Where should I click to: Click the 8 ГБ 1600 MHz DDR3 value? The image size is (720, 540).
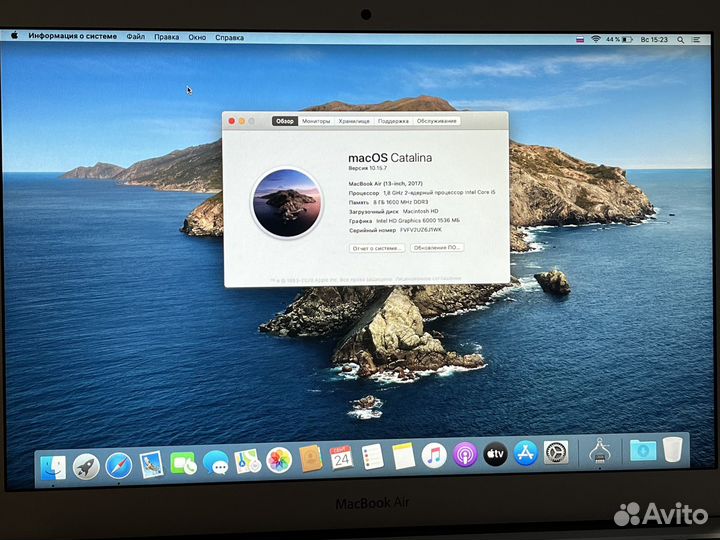(x=401, y=202)
